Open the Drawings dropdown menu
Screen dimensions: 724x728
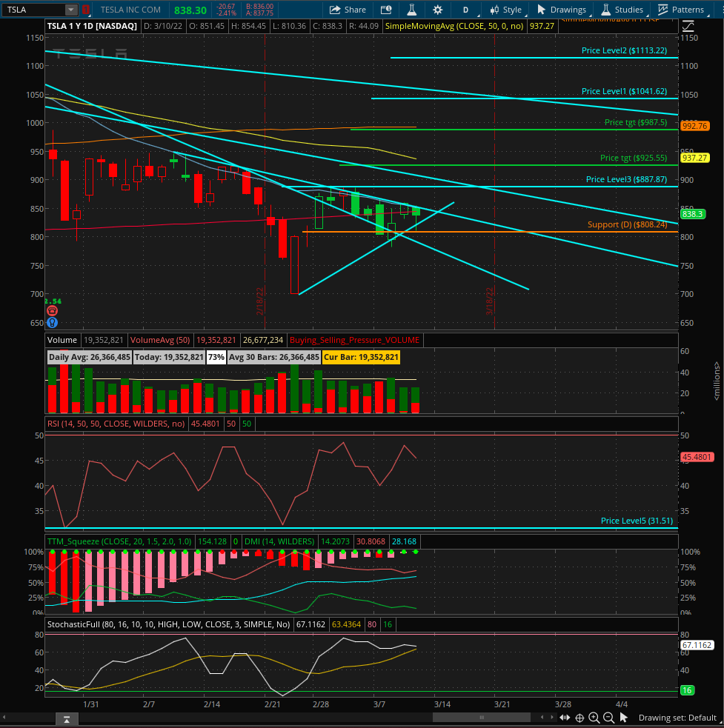[x=561, y=10]
